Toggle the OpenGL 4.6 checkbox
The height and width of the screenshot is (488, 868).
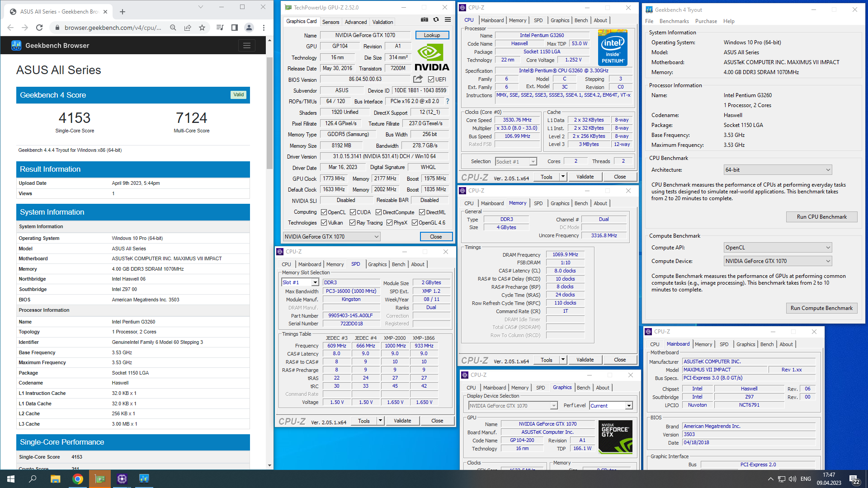(x=415, y=223)
